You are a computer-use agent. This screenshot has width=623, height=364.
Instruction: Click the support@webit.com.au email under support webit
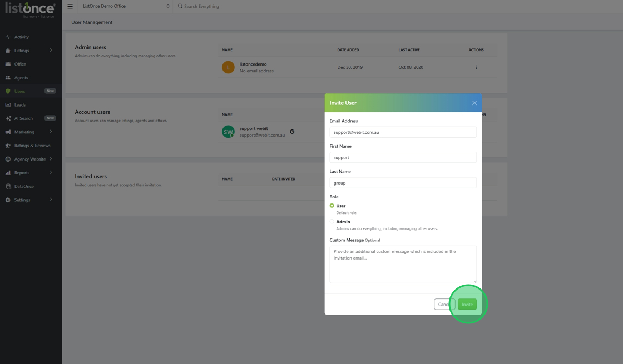(262, 136)
